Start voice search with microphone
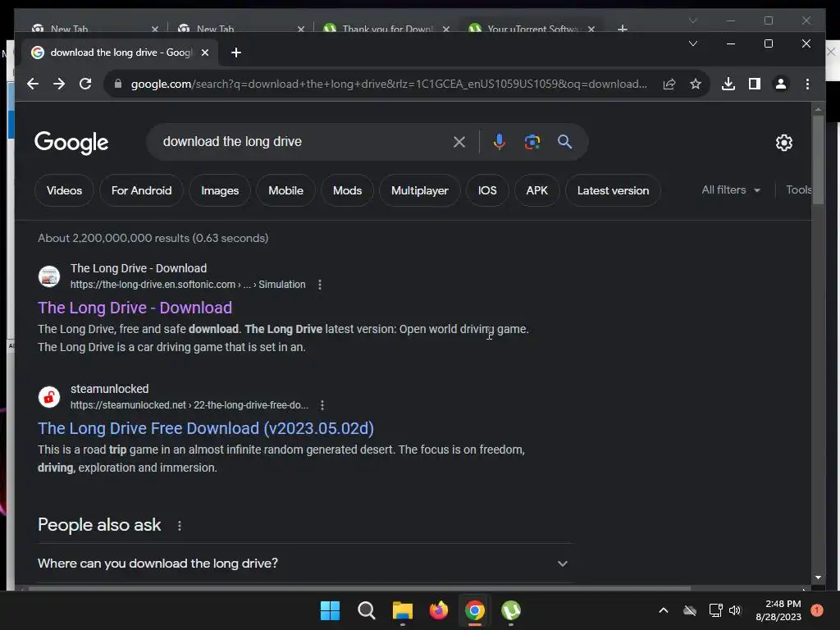The height and width of the screenshot is (630, 840). click(x=500, y=142)
